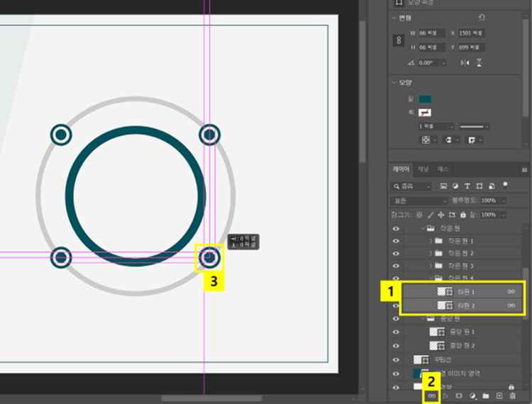Click link indicator on 타원 2 layer
532x404 pixels.
pos(511,305)
